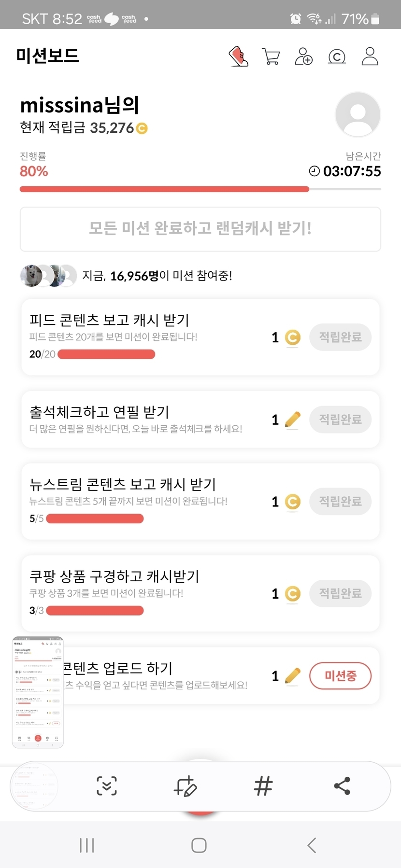
Task: Tap the invite friend icon
Action: (x=303, y=56)
